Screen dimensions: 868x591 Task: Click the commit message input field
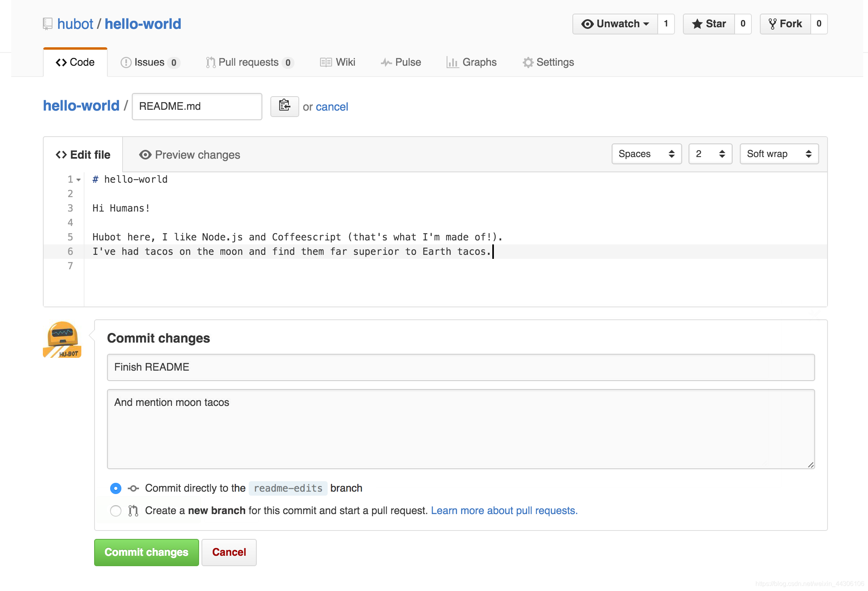pos(461,367)
